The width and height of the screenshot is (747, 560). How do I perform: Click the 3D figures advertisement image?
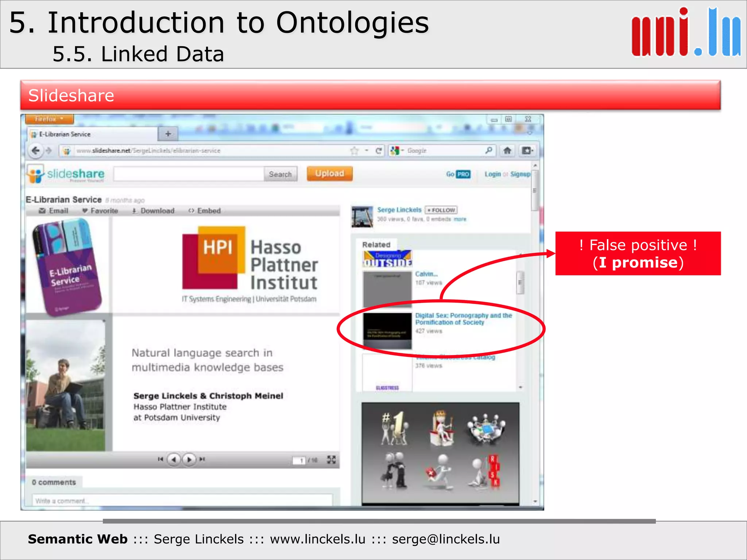tap(441, 454)
